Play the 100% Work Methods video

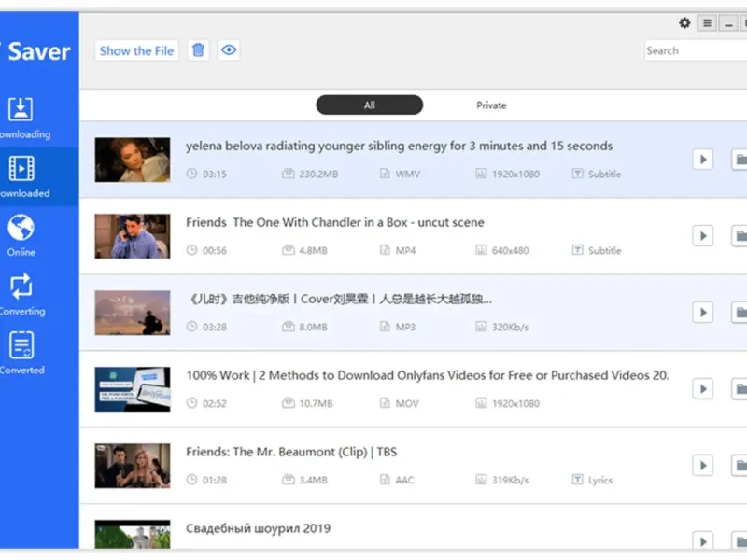pos(703,389)
